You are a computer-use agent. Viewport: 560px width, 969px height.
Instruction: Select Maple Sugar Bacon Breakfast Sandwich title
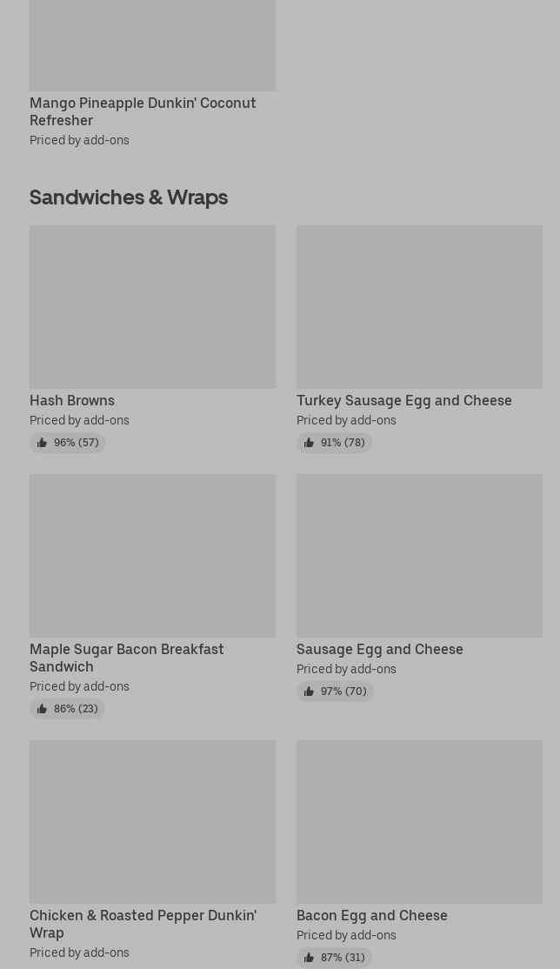(127, 658)
